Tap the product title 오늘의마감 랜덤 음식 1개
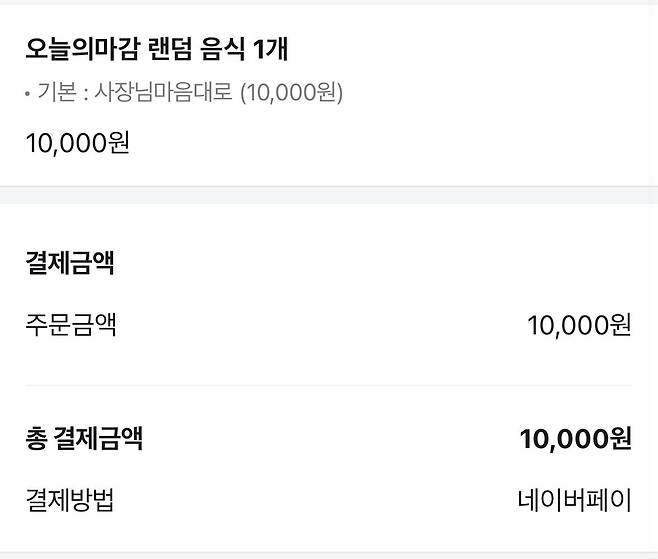Screen dimensions: 658x559 (x=157, y=49)
